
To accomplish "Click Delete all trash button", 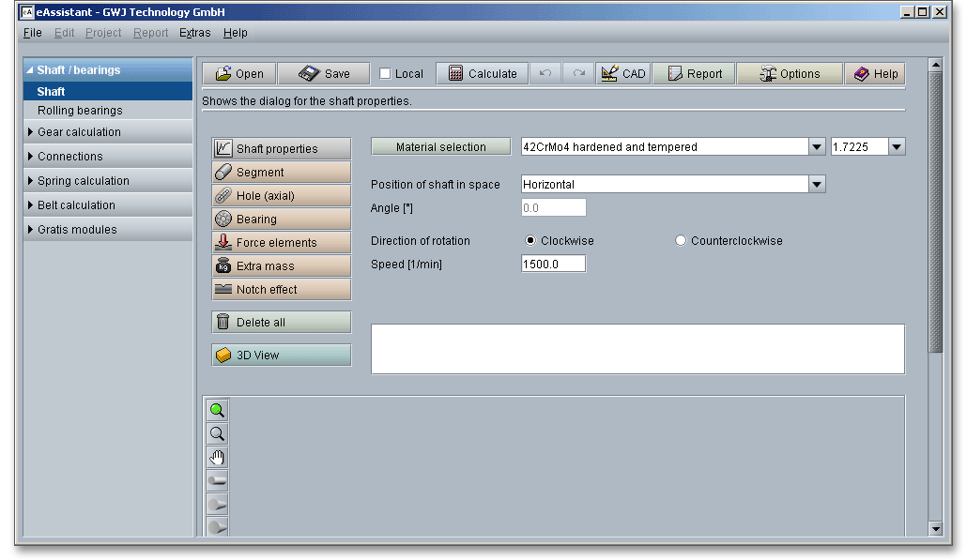I will (281, 323).
